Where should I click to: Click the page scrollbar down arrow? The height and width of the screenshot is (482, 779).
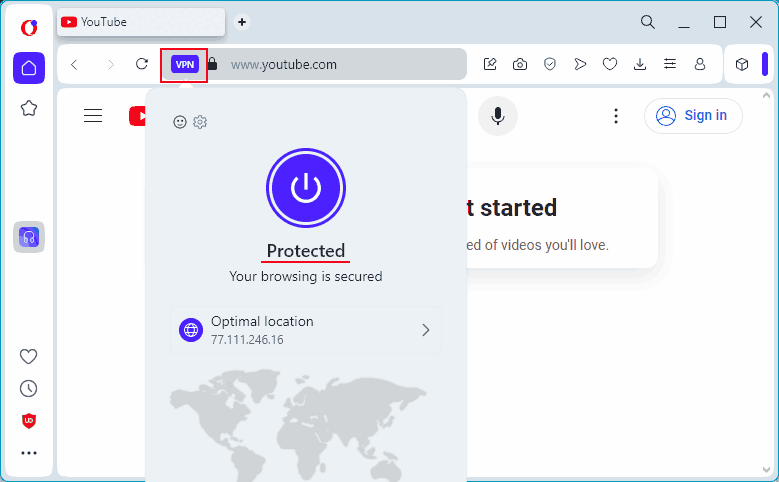[x=766, y=469]
